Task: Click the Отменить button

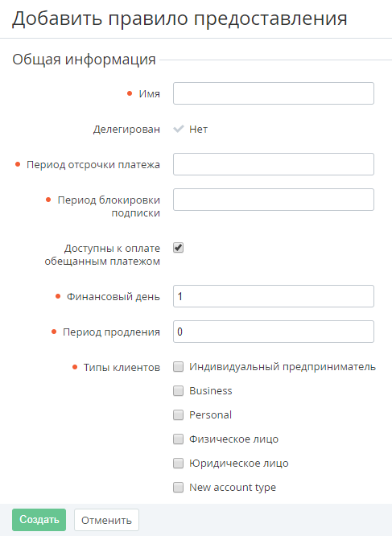Action: click(106, 520)
